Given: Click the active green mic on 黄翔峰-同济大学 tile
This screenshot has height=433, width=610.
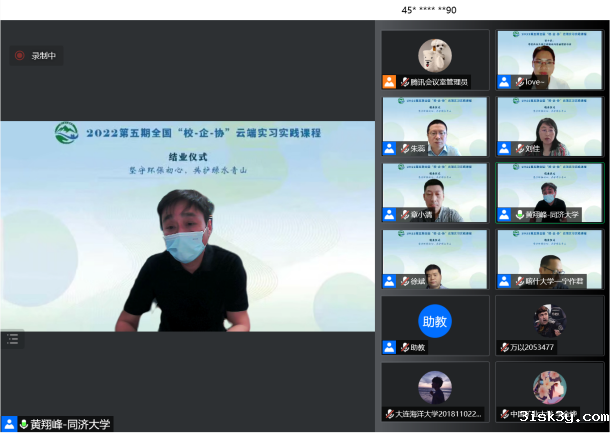Looking at the screenshot, I should (x=519, y=214).
